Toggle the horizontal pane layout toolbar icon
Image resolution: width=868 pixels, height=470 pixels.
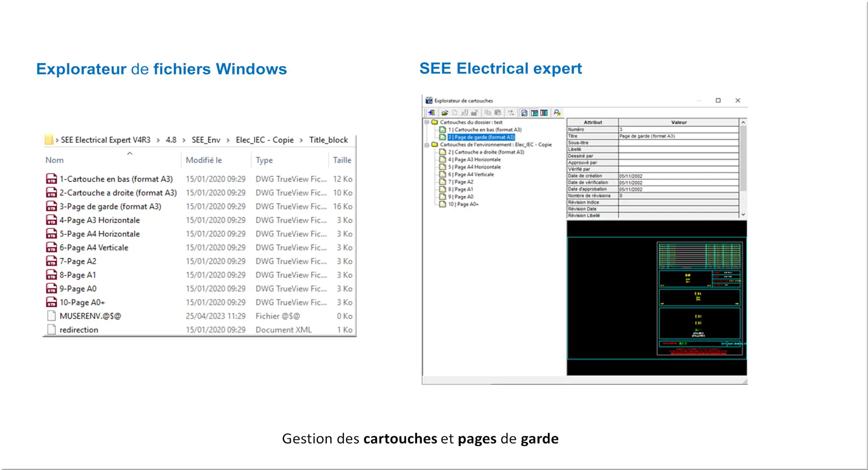(x=534, y=113)
